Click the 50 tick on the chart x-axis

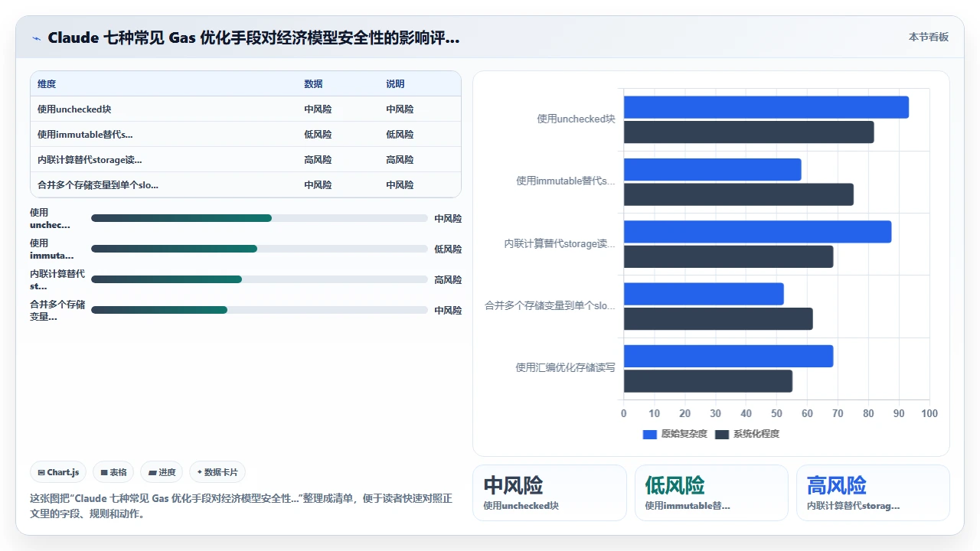776,414
